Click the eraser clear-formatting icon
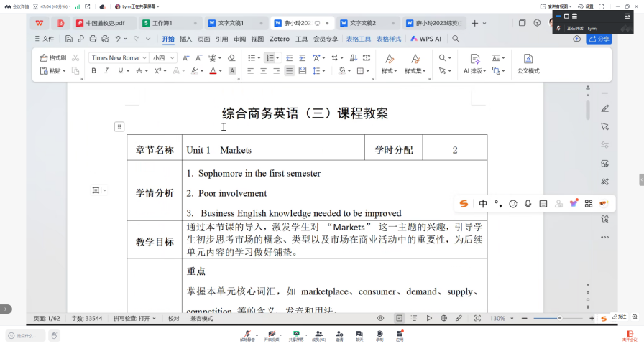Screen dimensions: 644x346 tap(231, 57)
